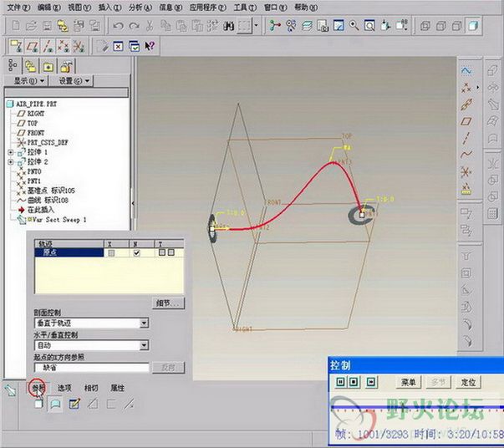Screen dimensions: 504x448
Task: Click the datum axis dashed-line icon
Action: [466, 138]
